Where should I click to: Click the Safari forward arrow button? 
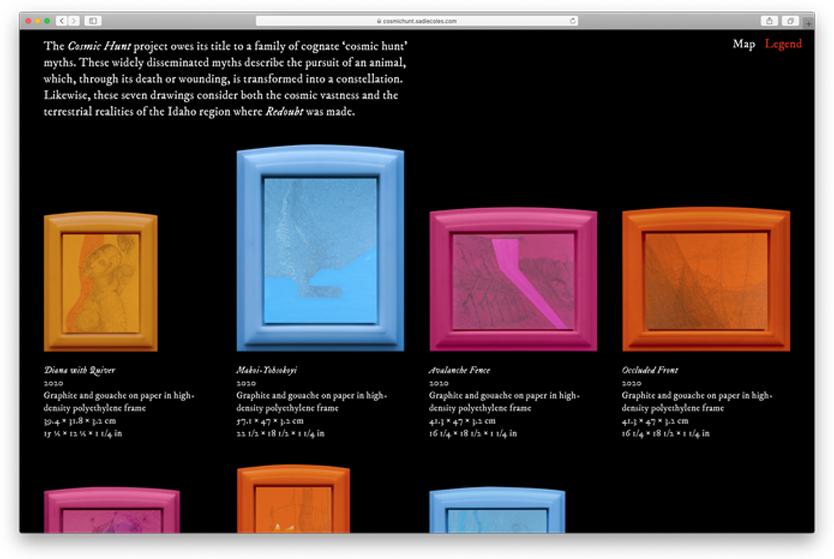click(73, 20)
